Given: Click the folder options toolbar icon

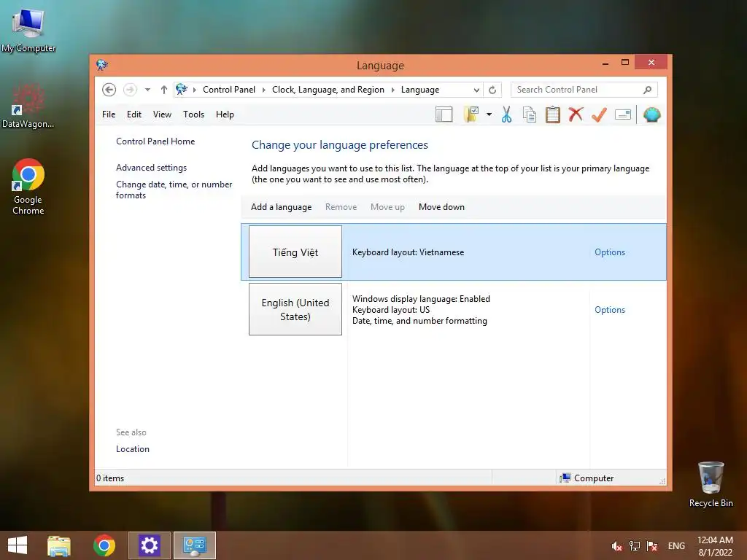Looking at the screenshot, I should [471, 114].
